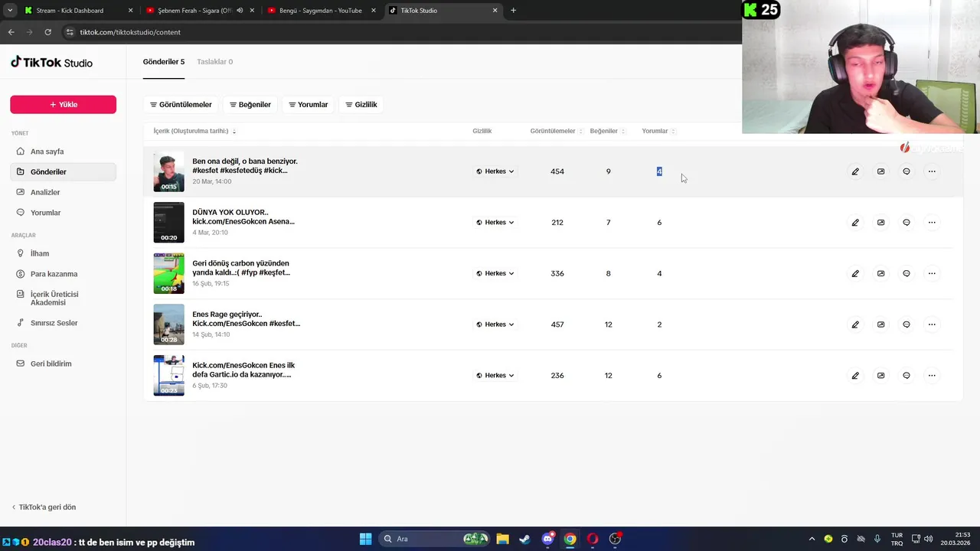Click the red "Yükle" upload button

click(x=63, y=105)
